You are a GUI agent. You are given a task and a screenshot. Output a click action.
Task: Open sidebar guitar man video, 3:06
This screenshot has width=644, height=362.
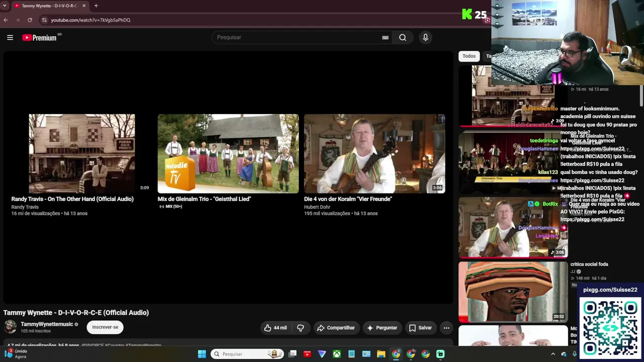click(513, 227)
